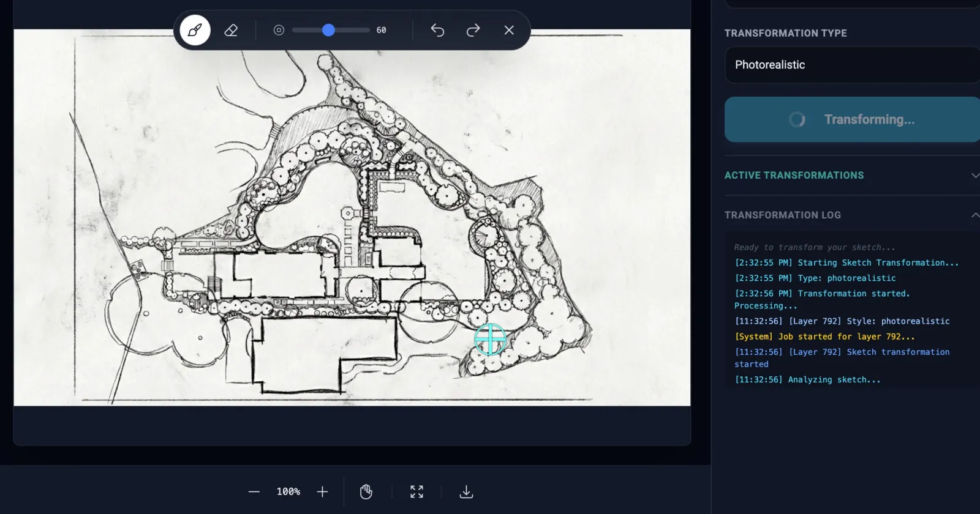Click the landscape sketch canvas
The height and width of the screenshot is (514, 980).
(x=352, y=217)
